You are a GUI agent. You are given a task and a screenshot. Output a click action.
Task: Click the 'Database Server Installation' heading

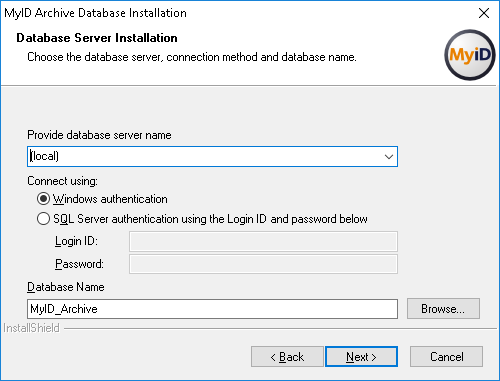click(97, 38)
